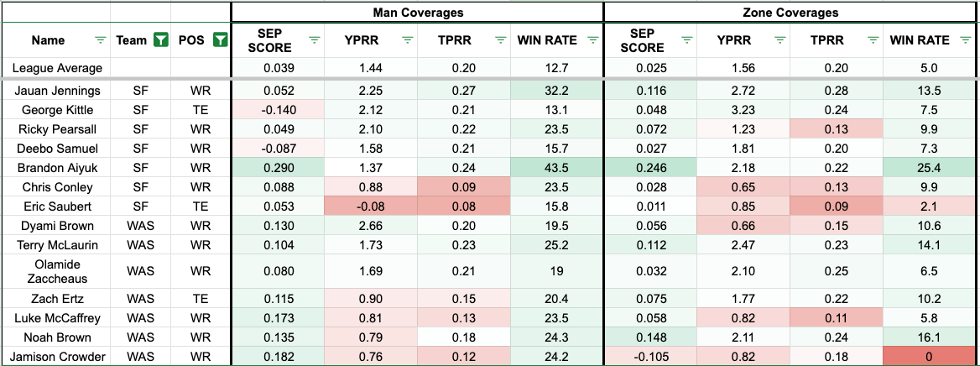
Task: Click Zone Coverages SEP SCORE filter icon
Action: tap(686, 39)
